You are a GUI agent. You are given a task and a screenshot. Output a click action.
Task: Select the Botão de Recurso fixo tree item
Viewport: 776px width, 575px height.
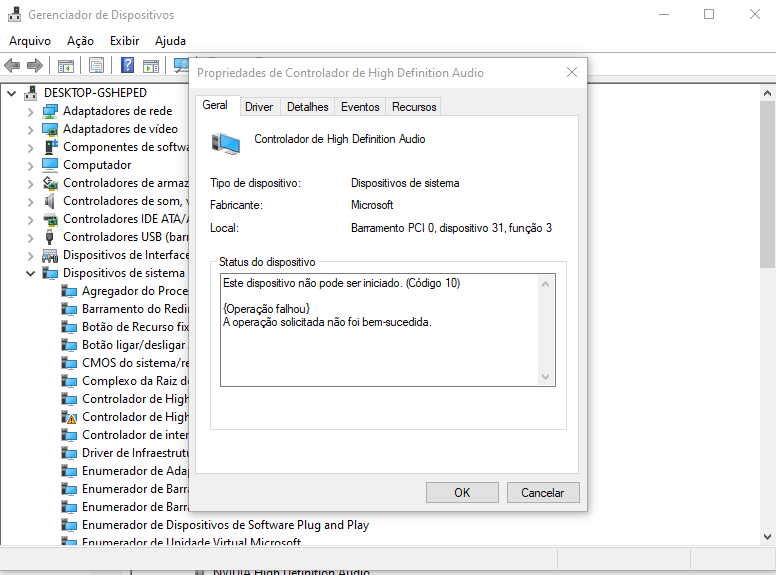135,327
